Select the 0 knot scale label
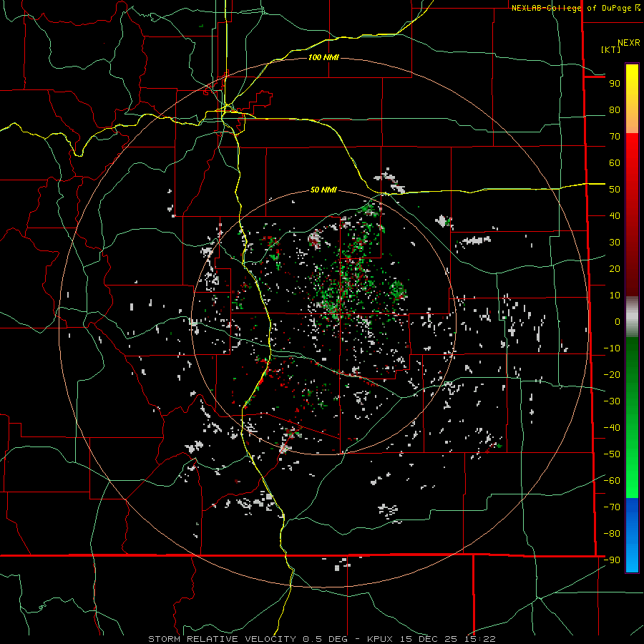 [618, 322]
